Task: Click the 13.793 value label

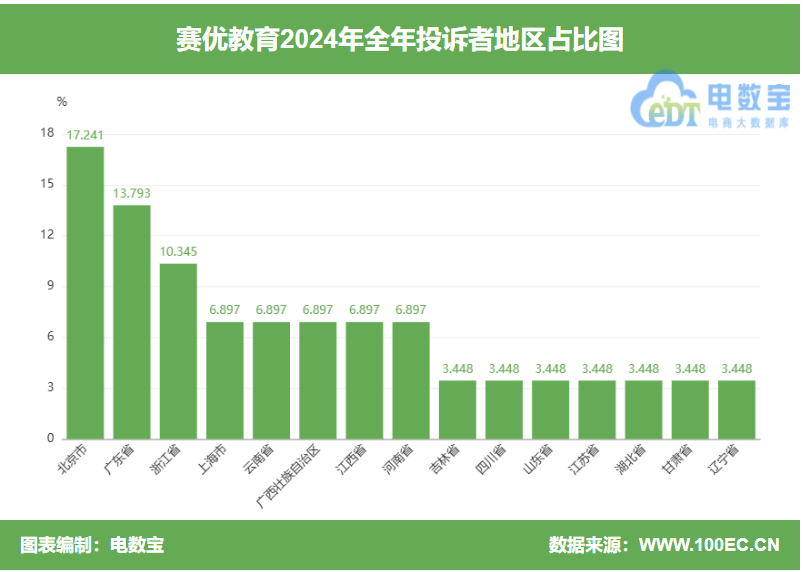Action: click(132, 194)
